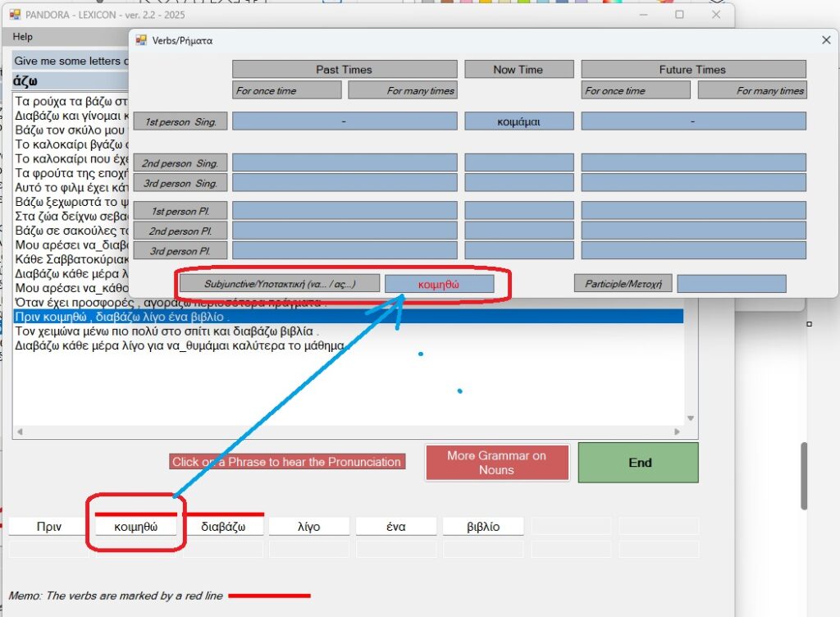
Task: Click the phrase list's scroll-down arrow
Action: pyautogui.click(x=690, y=418)
